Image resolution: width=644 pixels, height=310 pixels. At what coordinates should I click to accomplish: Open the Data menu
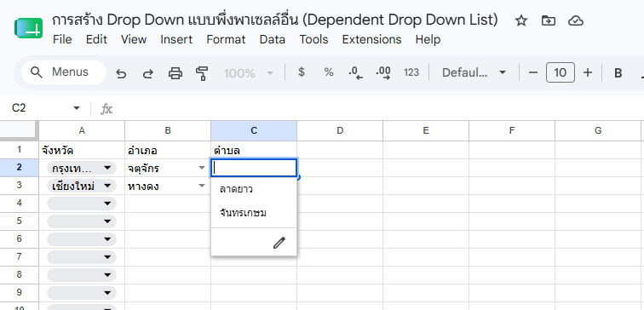click(x=273, y=39)
